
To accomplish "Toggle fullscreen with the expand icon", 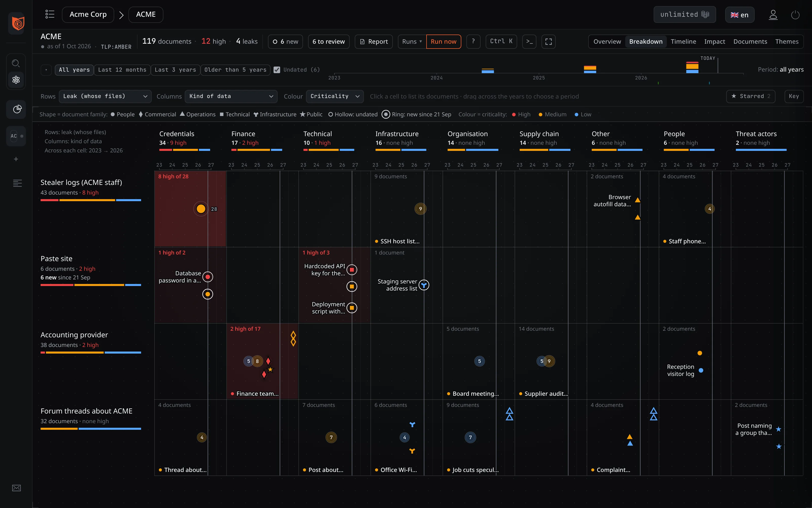I will click(x=549, y=42).
